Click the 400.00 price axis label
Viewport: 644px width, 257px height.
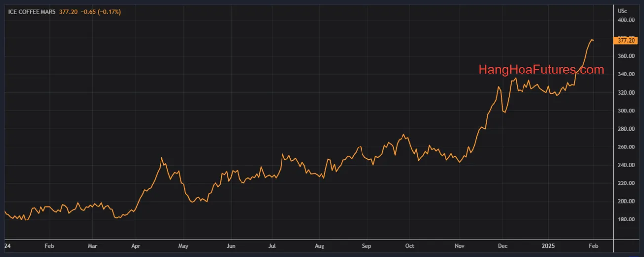[x=626, y=20]
